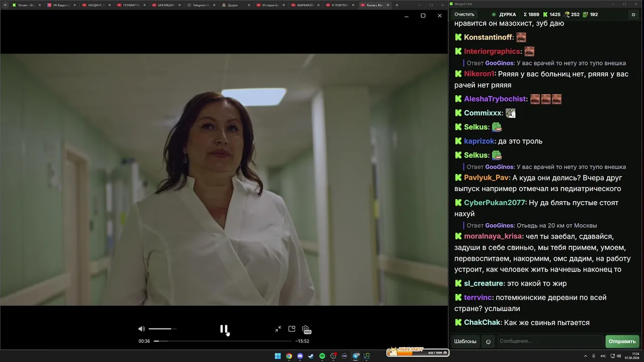Open the Шаблоны templates button

click(465, 341)
